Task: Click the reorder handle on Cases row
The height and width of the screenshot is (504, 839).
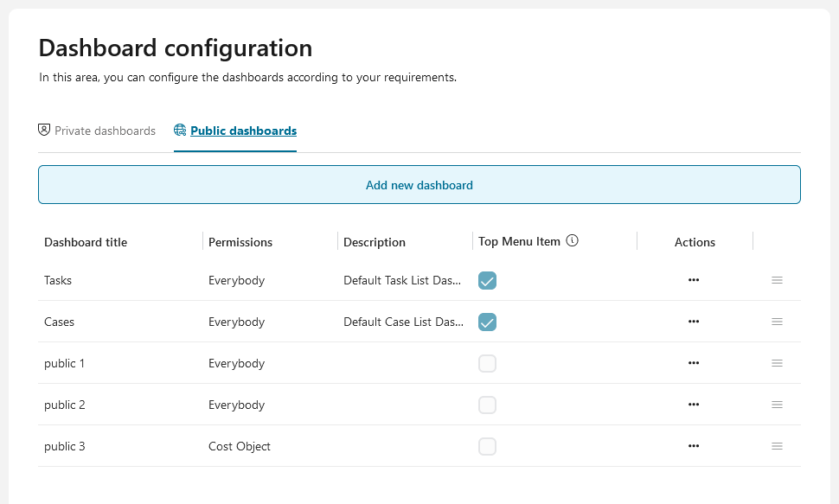Action: [x=777, y=322]
